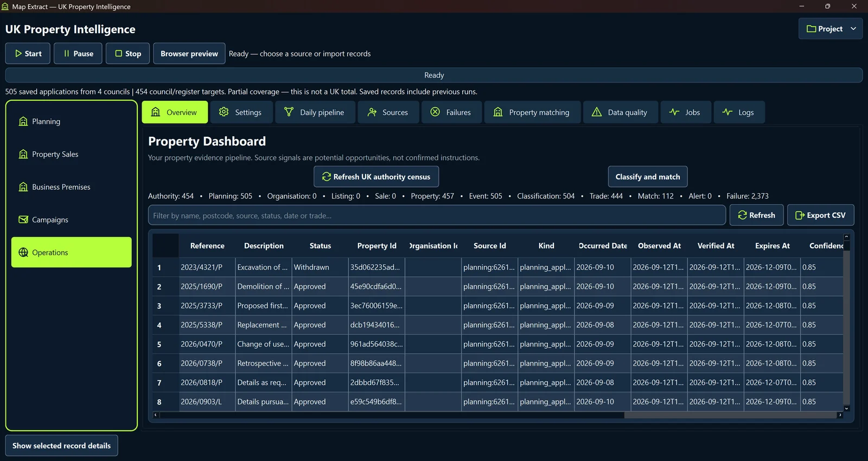Click reference cell 2025/1690/P
The width and height of the screenshot is (868, 461).
(x=207, y=286)
